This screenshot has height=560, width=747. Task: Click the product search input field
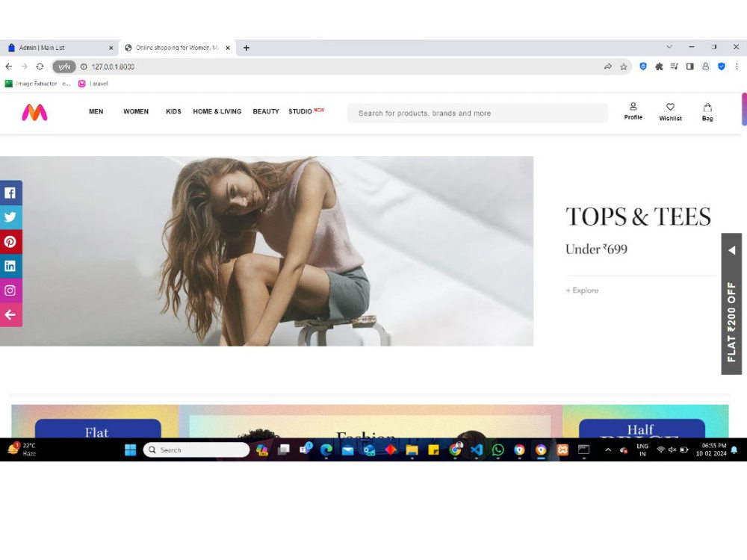tap(477, 113)
